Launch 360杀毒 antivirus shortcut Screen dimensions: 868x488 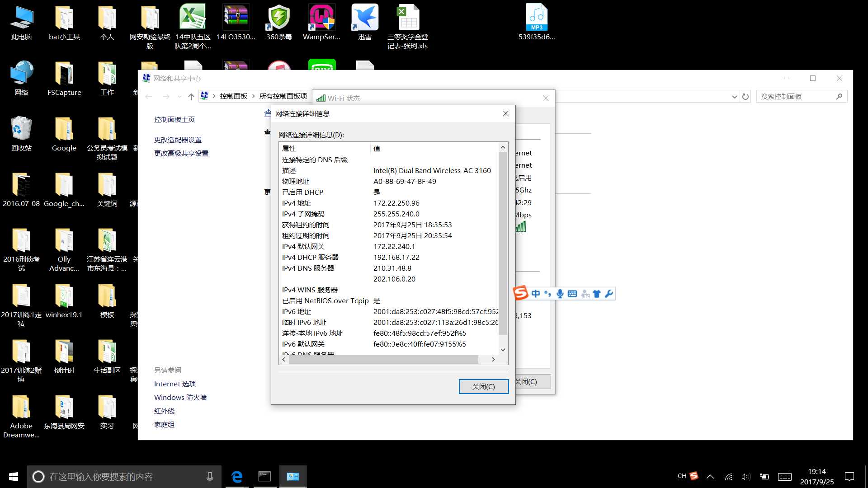point(279,23)
